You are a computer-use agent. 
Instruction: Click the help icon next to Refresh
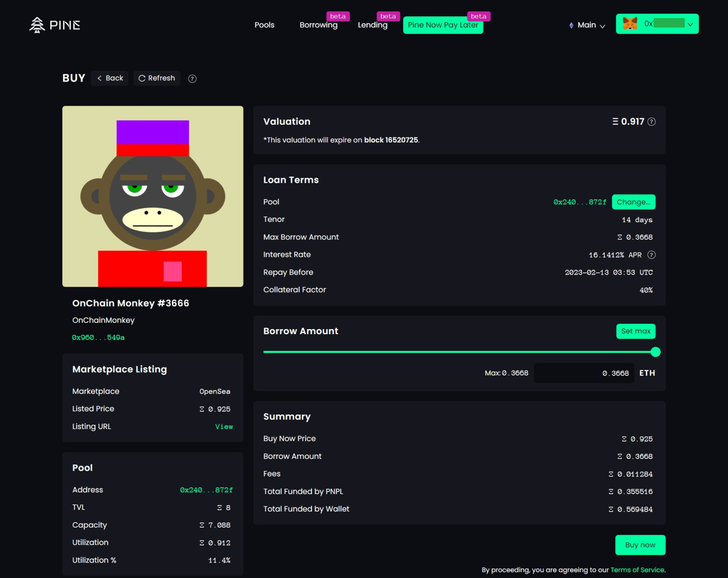click(x=192, y=79)
